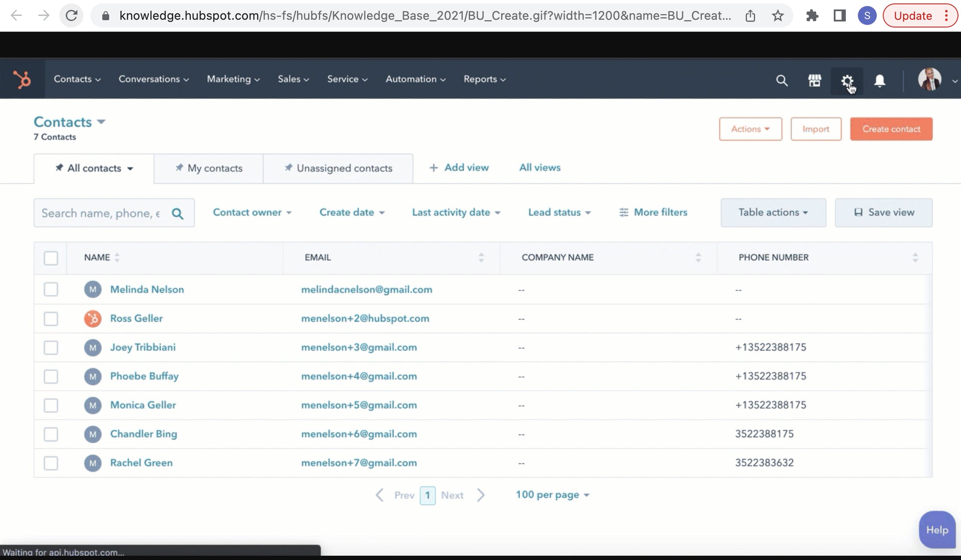The height and width of the screenshot is (560, 961).
Task: Open HubSpot settings gear icon
Action: coord(847,80)
